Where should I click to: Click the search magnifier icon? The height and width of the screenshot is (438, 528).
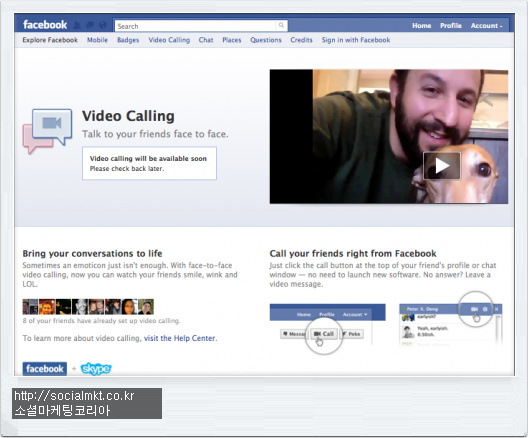281,26
